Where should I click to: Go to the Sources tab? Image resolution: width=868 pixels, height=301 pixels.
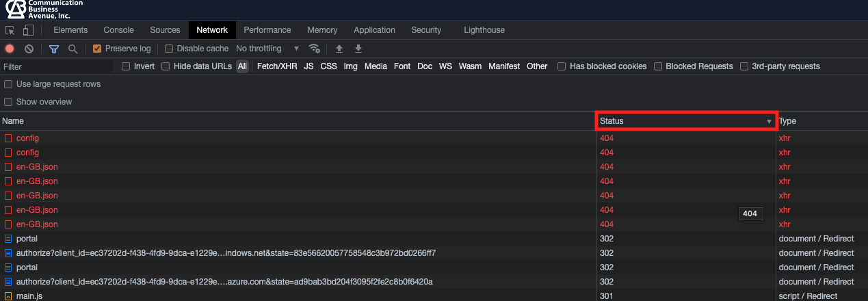165,30
